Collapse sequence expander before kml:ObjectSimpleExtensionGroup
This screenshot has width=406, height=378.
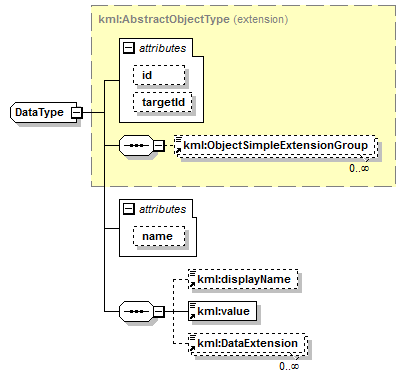click(159, 145)
